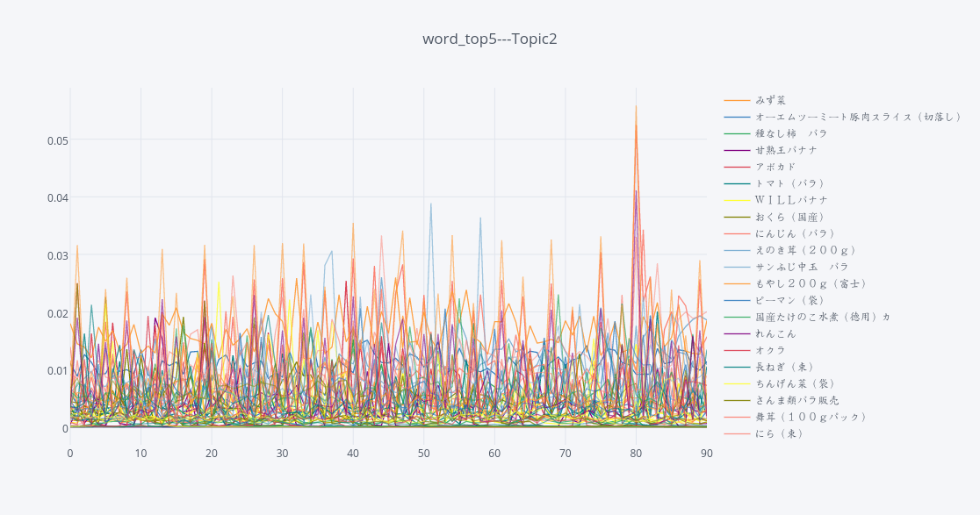Toggle the ピーマン（袋） legend item
Screen dimensions: 980x515
click(790, 300)
